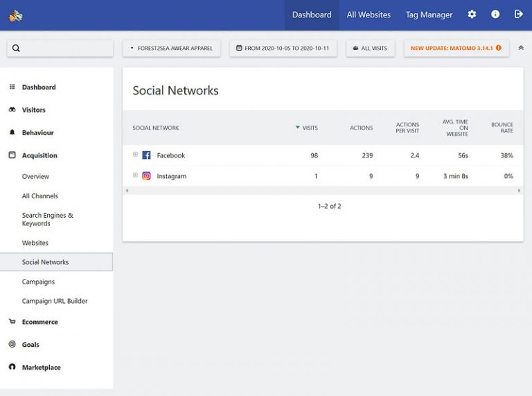
Task: Switch to the All Websites tab
Action: click(x=369, y=15)
